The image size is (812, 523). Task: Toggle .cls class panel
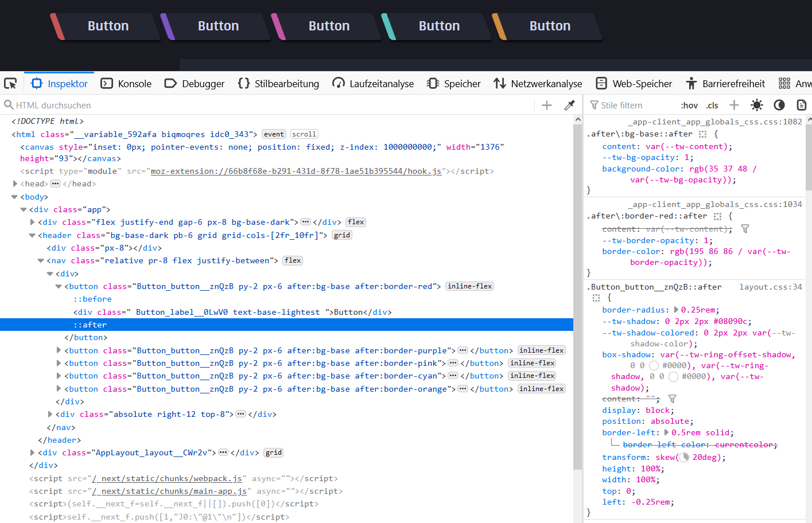(712, 106)
